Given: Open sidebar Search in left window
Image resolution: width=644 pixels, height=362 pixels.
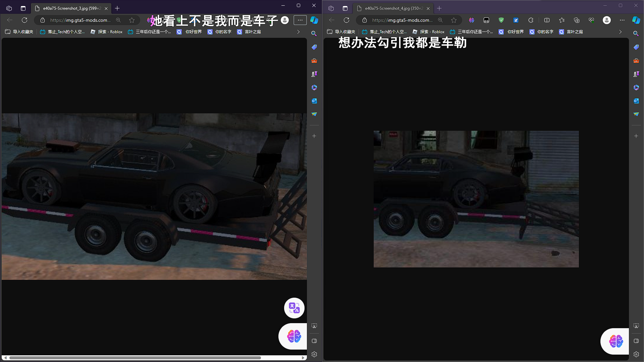Looking at the screenshot, I should pos(314,34).
